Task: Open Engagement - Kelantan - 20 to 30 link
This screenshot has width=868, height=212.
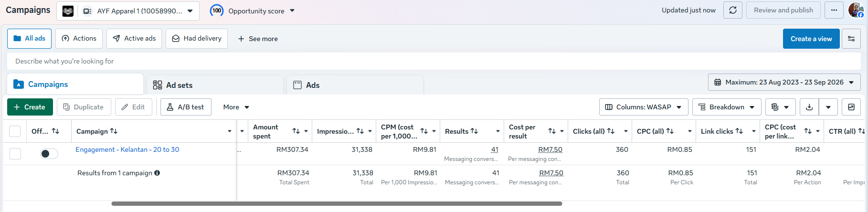Action: (127, 149)
